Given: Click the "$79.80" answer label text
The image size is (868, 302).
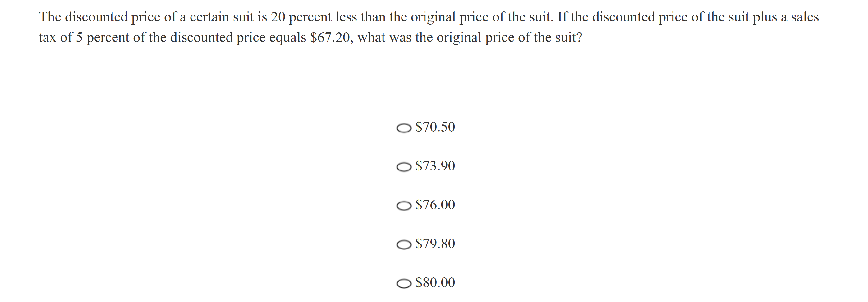Looking at the screenshot, I should 435,243.
